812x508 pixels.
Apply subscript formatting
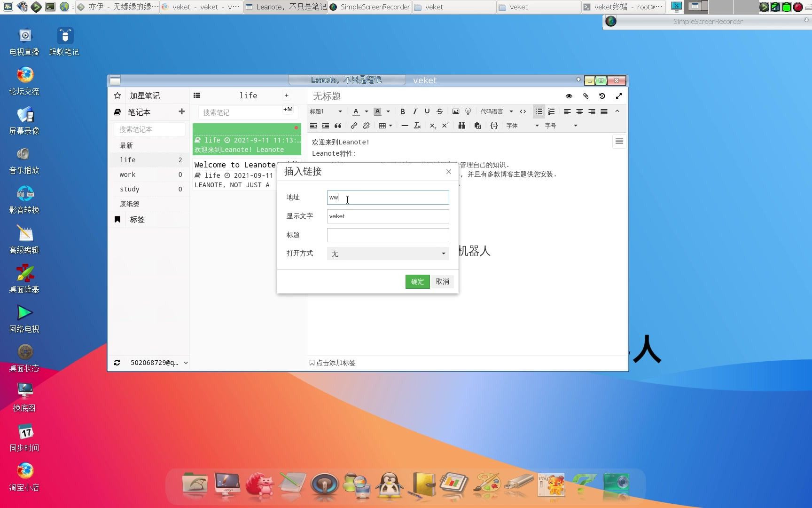[x=433, y=126]
